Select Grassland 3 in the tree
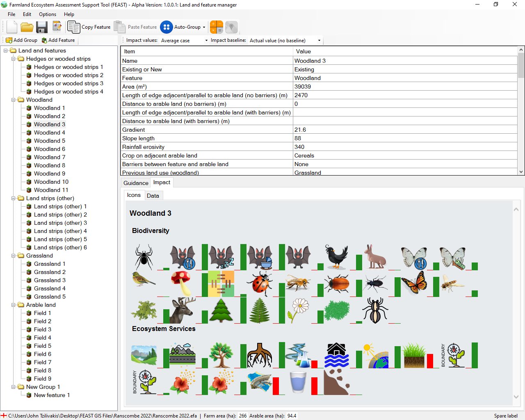 tap(50, 280)
